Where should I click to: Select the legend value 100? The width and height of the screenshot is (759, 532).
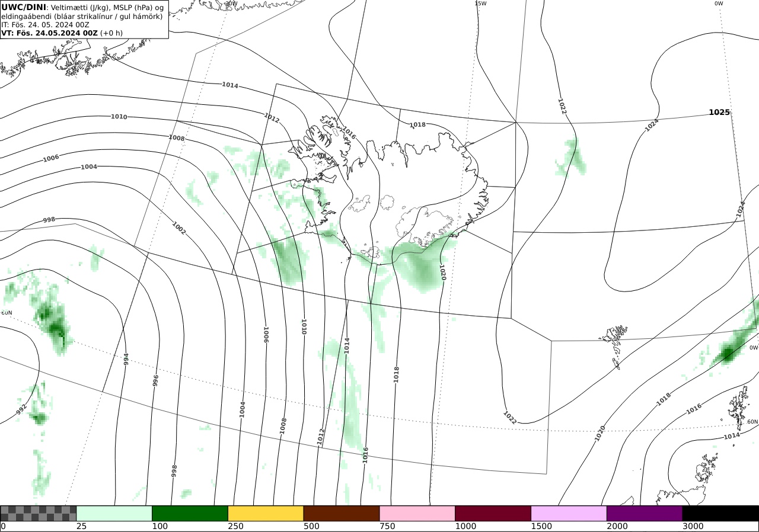(x=159, y=526)
